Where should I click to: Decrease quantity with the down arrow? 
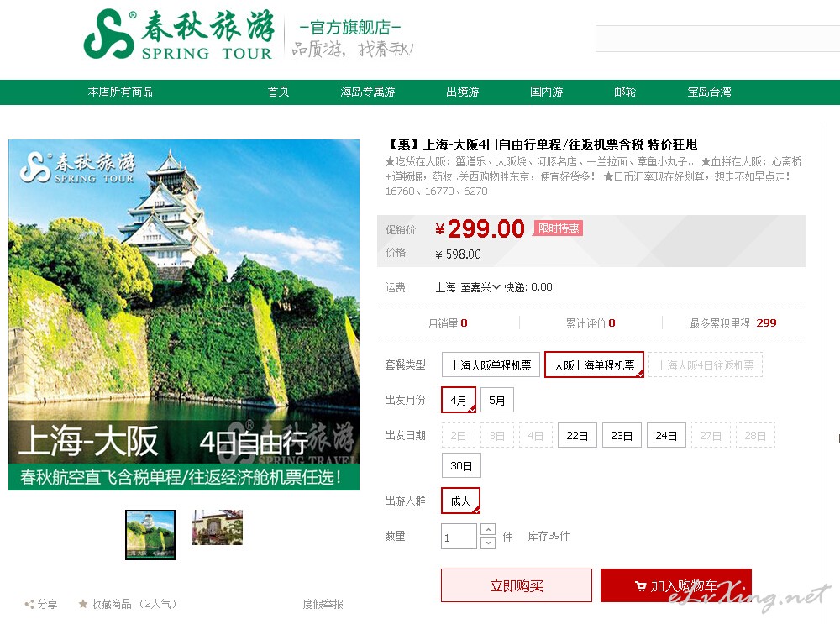(487, 543)
